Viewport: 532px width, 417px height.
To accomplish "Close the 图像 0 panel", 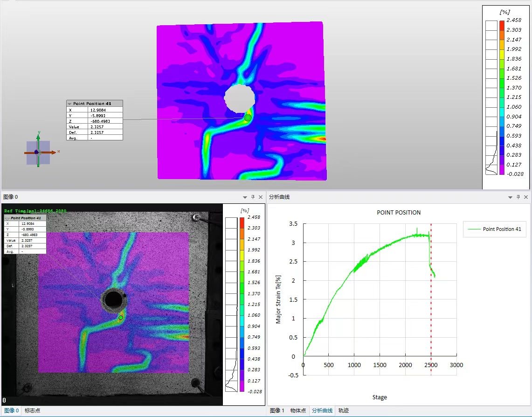I will click(x=261, y=197).
